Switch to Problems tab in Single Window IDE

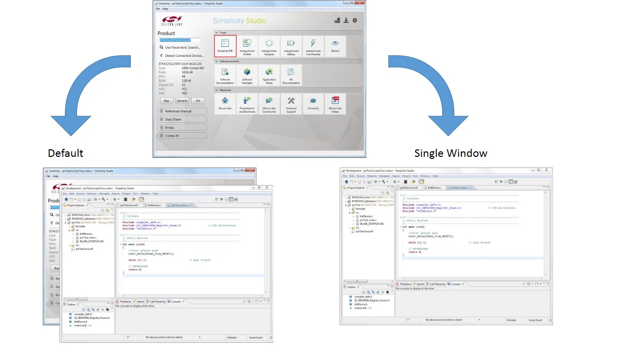[405, 284]
